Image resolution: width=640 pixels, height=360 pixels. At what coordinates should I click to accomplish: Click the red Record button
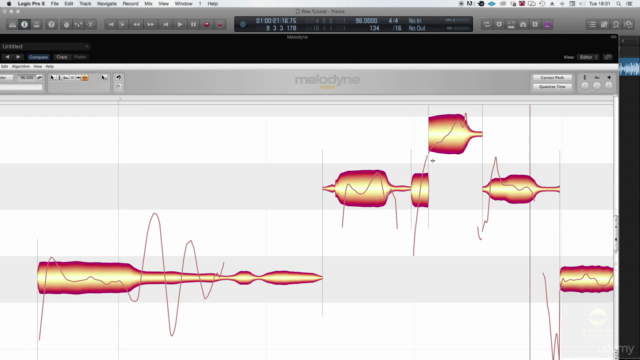pos(207,24)
